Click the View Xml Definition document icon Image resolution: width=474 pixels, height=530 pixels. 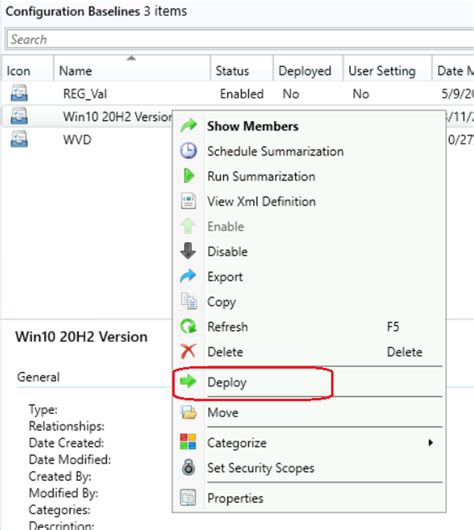(188, 201)
